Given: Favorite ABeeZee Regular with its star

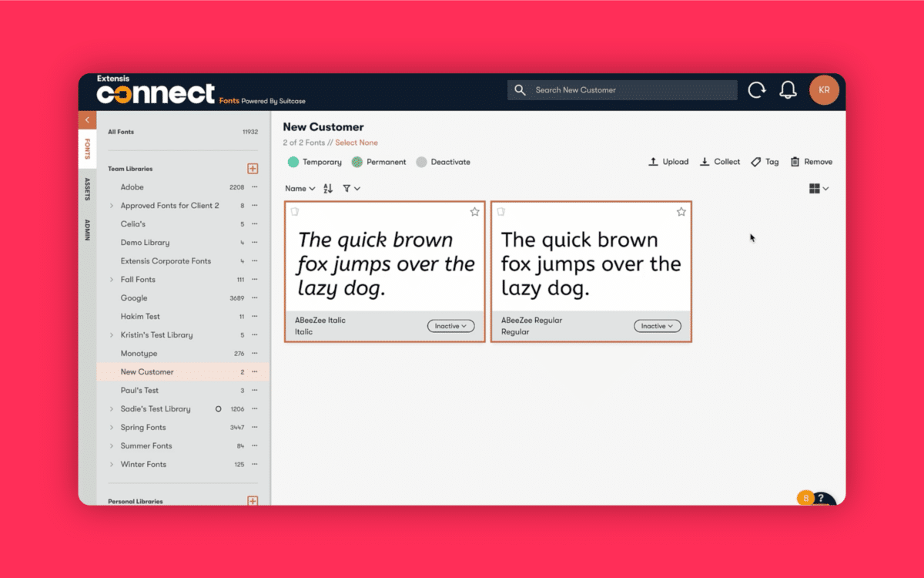Looking at the screenshot, I should (x=681, y=212).
